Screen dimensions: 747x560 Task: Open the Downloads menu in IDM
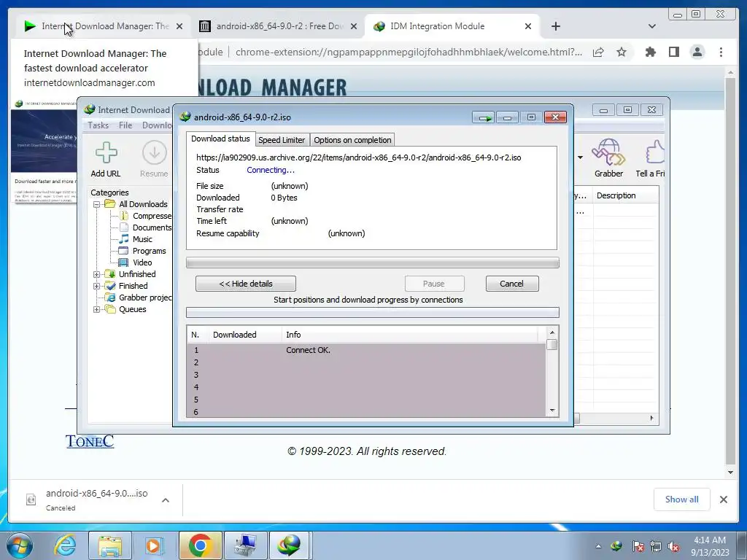click(x=157, y=125)
